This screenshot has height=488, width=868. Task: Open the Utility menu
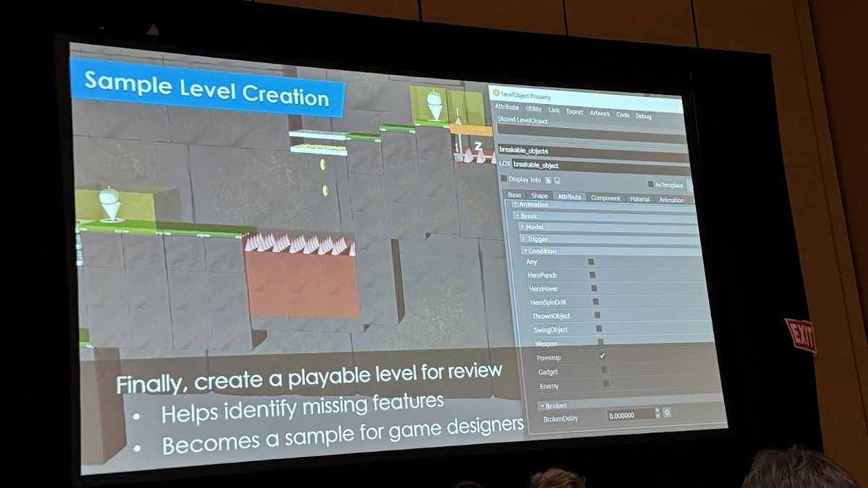[x=533, y=108]
